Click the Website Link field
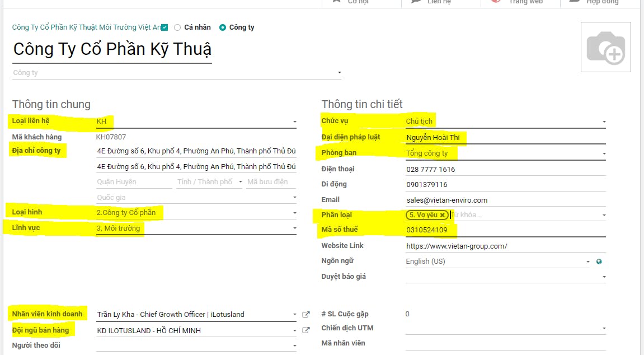The image size is (644, 355). click(506, 246)
